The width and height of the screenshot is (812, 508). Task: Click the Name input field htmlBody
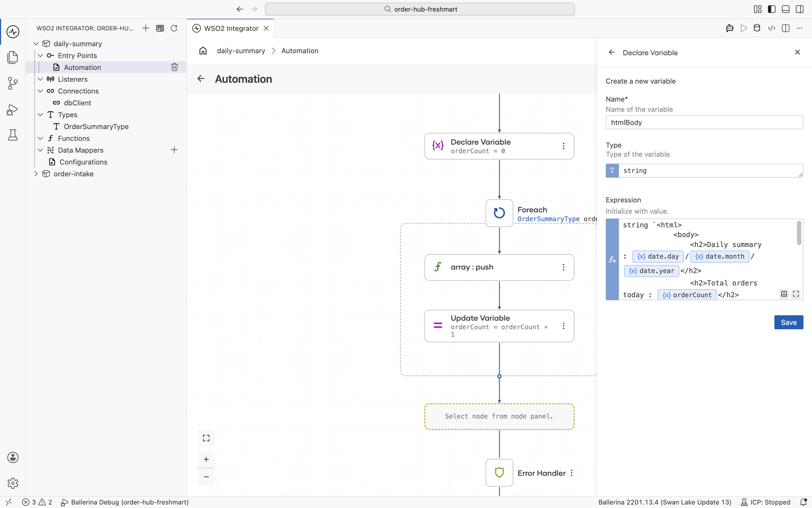coord(704,122)
